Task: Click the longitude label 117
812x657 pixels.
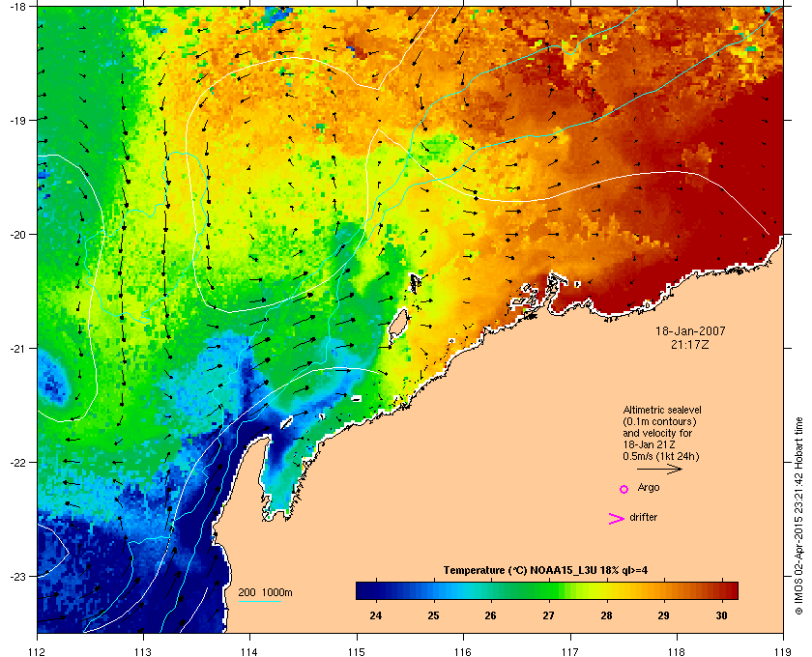Action: 569,651
